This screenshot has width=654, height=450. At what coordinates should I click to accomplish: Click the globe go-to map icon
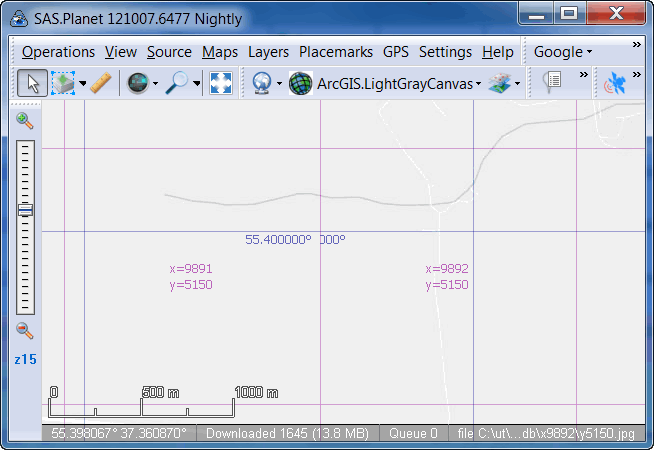[138, 83]
